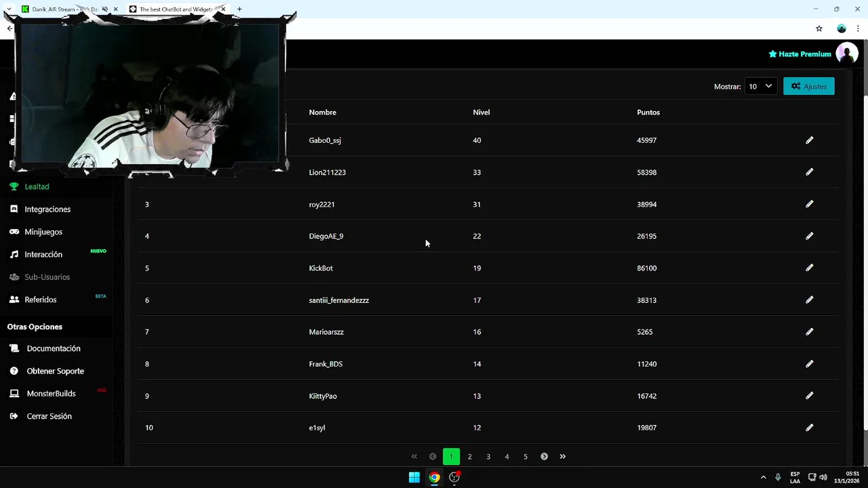Open the Referidos menu item
This screenshot has height=488, width=868.
coord(41,300)
